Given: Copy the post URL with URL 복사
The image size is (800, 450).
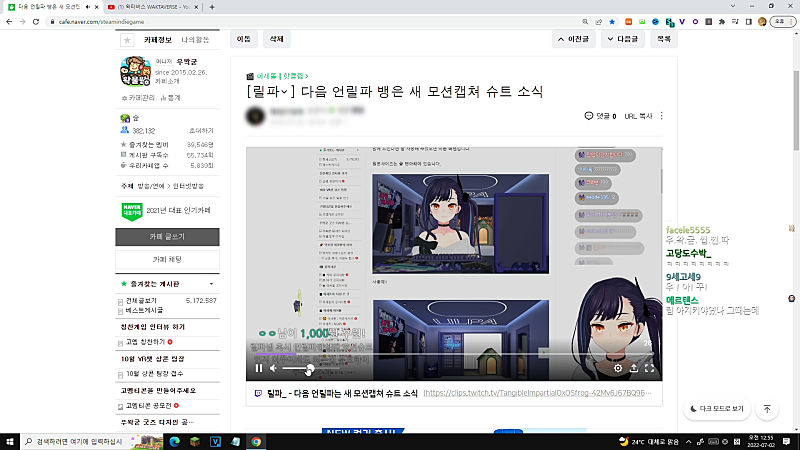Looking at the screenshot, I should [638, 116].
